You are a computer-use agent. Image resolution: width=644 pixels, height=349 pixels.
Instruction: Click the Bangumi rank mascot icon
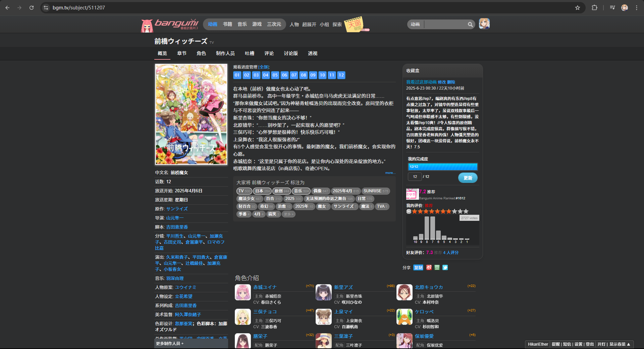(x=412, y=194)
